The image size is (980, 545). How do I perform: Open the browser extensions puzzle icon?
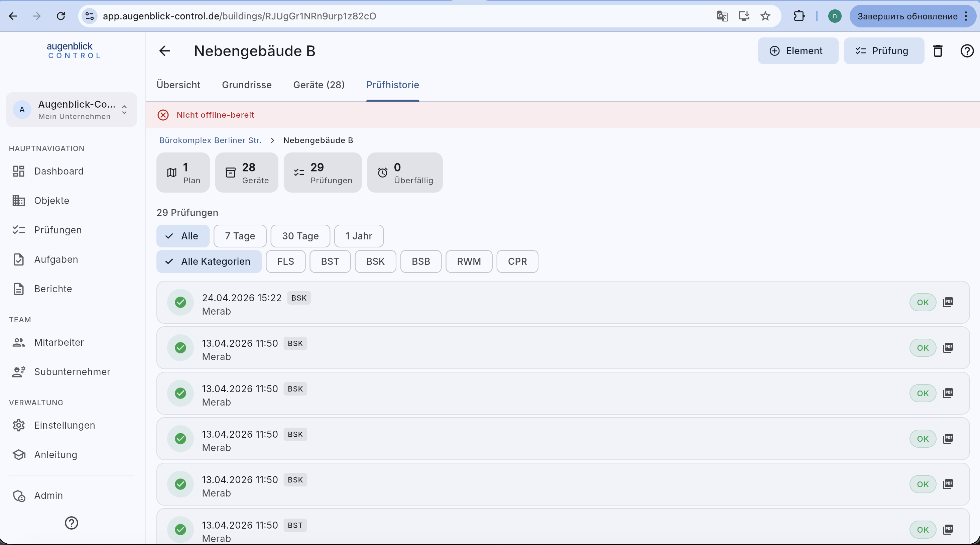click(x=799, y=16)
